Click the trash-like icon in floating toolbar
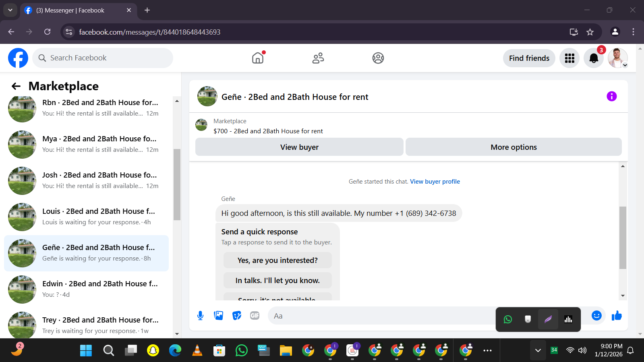 [528, 319]
